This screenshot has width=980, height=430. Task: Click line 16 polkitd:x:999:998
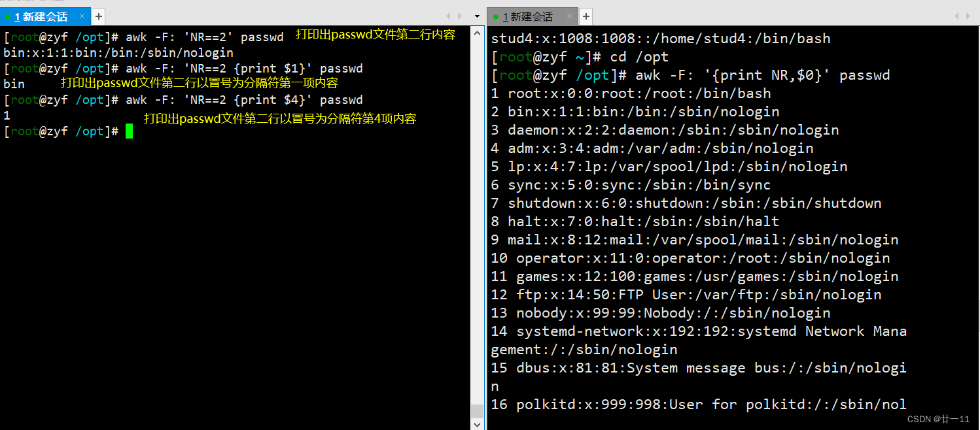699,405
